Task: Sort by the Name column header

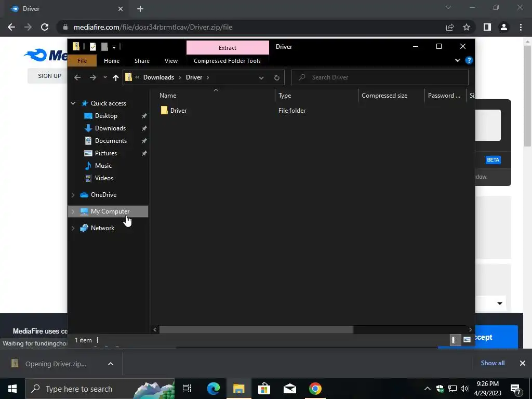Action: (217, 96)
